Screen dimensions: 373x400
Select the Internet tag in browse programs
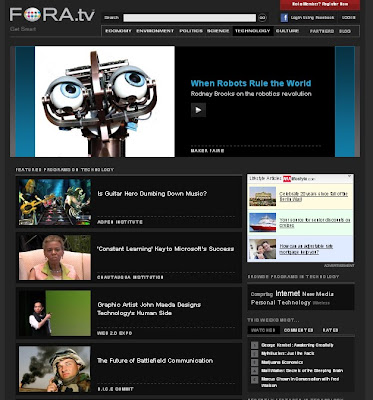(x=288, y=293)
